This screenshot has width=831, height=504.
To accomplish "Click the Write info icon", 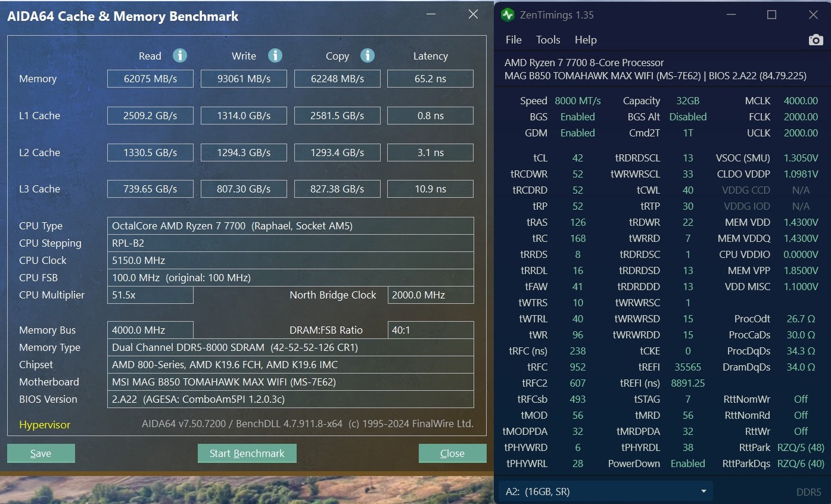I will point(275,56).
